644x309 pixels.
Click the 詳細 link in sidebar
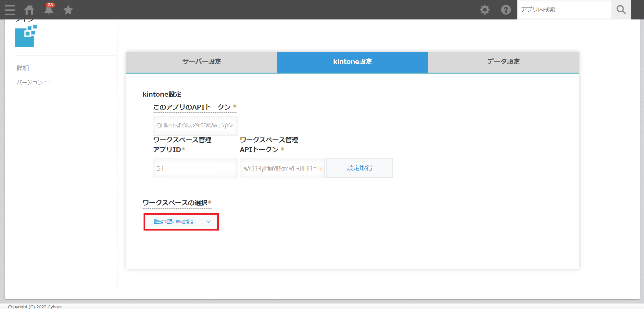point(23,68)
